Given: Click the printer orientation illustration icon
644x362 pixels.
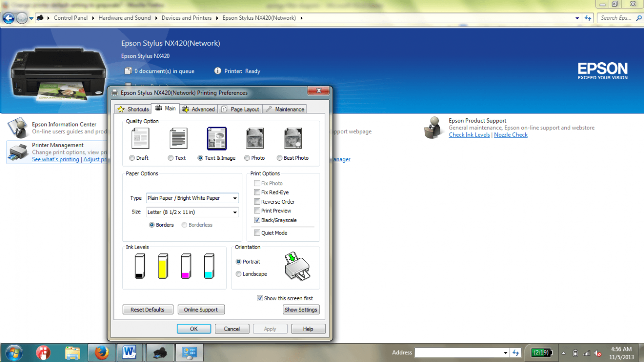Looking at the screenshot, I should click(x=297, y=267).
